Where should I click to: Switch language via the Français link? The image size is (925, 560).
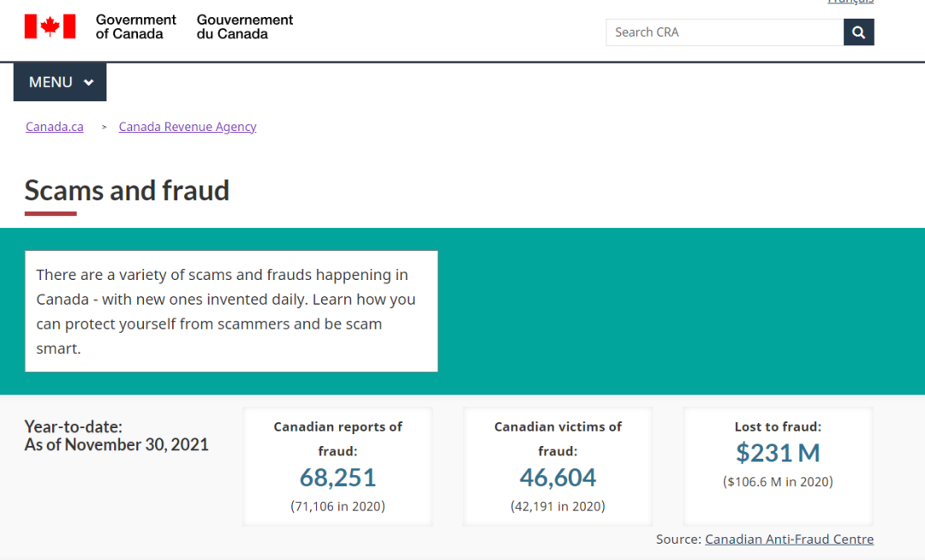point(850,3)
